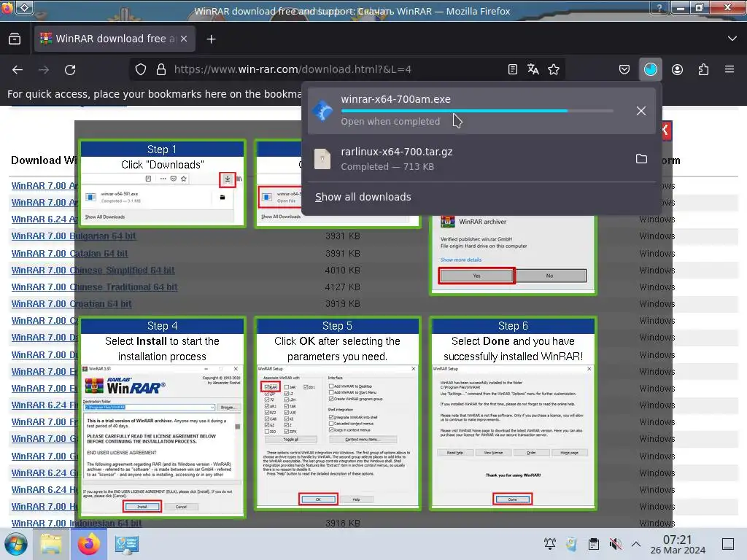Toggle the downloads panel button

tap(650, 69)
